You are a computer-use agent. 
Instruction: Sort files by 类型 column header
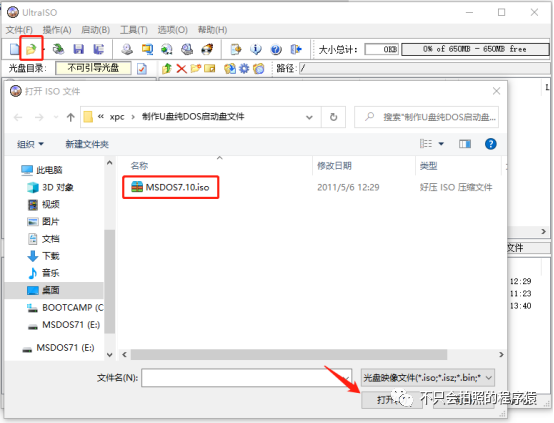(428, 166)
